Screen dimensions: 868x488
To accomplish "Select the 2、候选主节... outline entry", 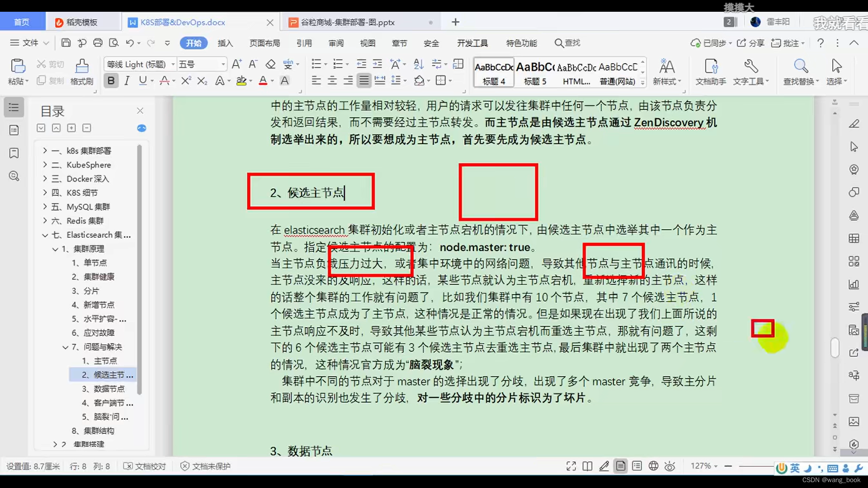I will [x=106, y=375].
